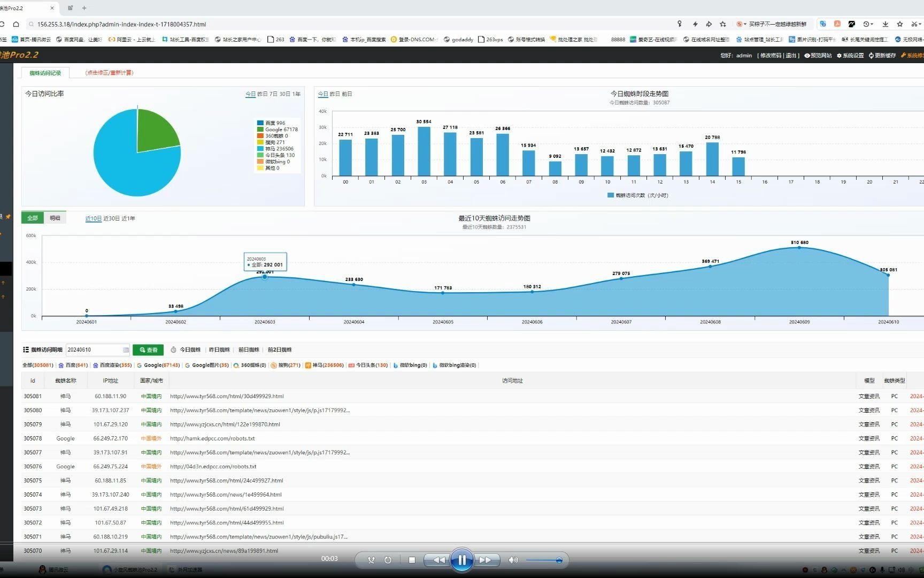
Task: Click 退出 logout link
Action: click(790, 55)
